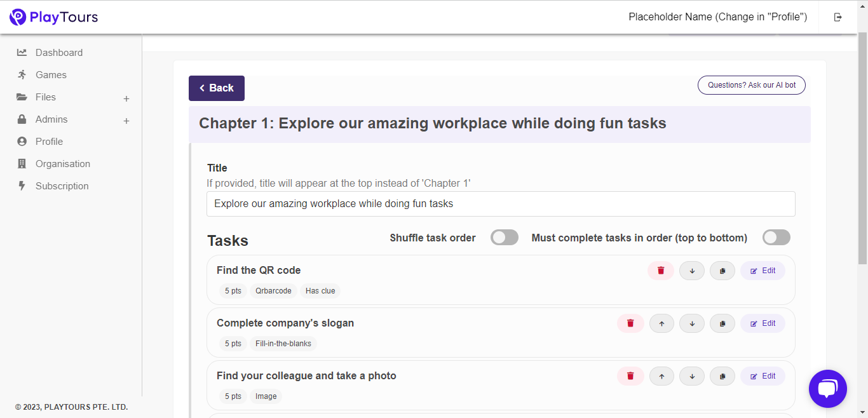
Task: Expand the Admins menu plus sign
Action: pyautogui.click(x=126, y=121)
